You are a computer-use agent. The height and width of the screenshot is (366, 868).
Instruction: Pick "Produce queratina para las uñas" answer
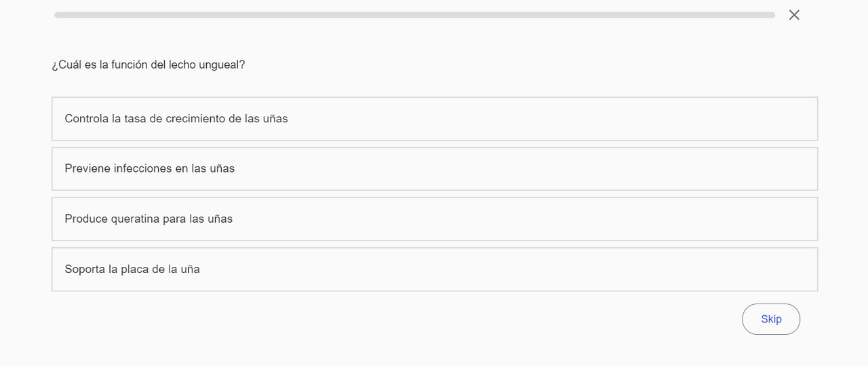(x=434, y=219)
